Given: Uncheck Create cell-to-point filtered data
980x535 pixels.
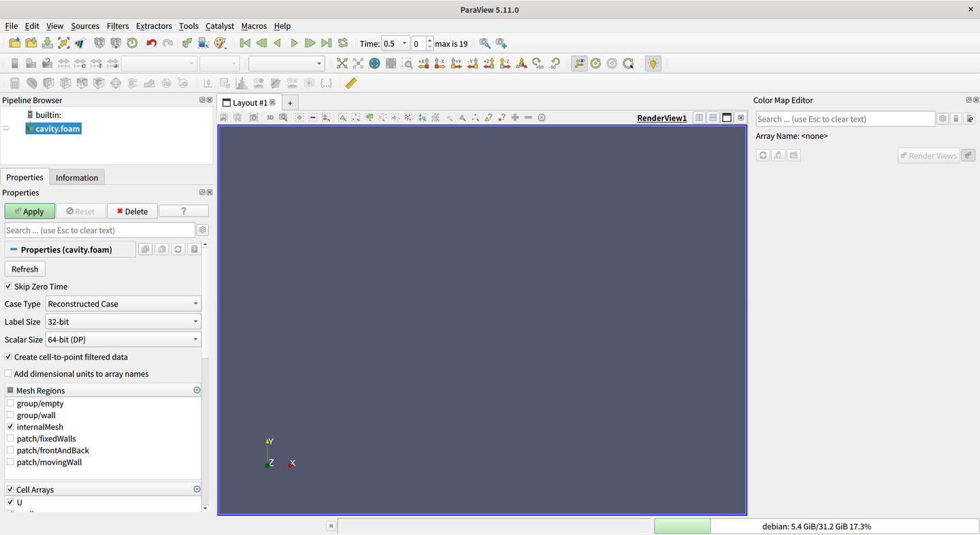Looking at the screenshot, I should [x=8, y=357].
